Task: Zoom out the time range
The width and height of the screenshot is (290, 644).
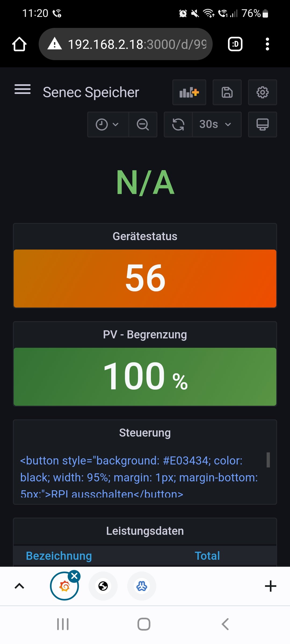Action: click(143, 125)
